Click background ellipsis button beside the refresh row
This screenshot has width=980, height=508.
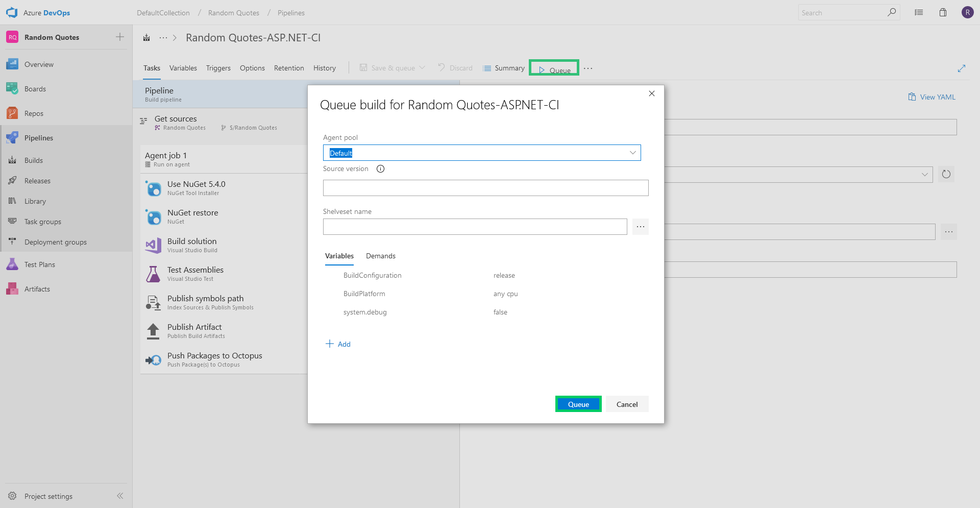point(949,232)
